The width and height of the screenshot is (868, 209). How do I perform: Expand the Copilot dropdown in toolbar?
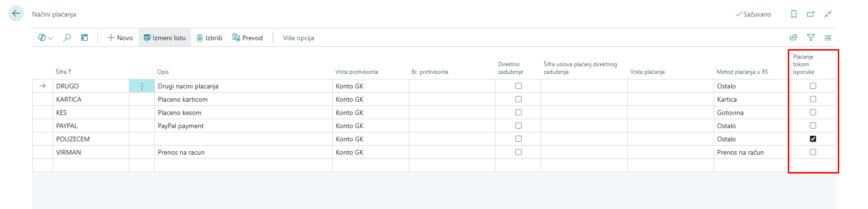[46, 38]
